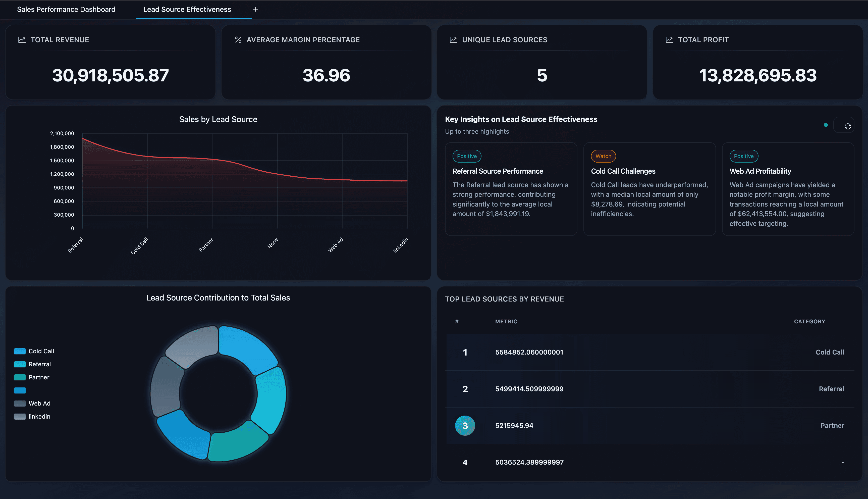Click the Referral row in Top Lead Sources

[651, 389]
